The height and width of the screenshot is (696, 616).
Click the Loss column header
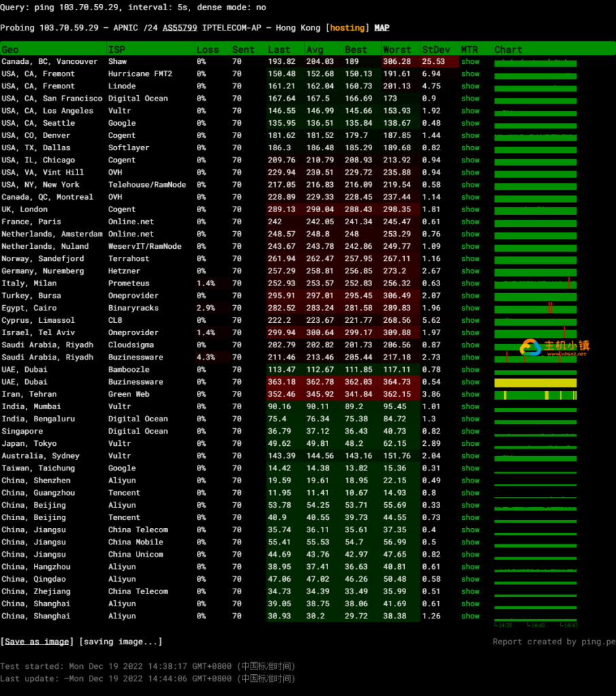pos(207,50)
